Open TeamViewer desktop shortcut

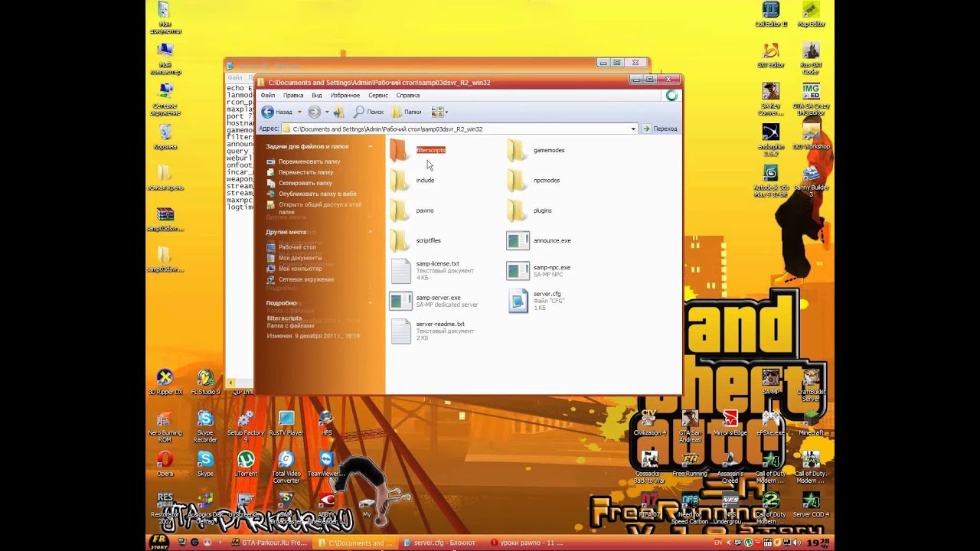point(327,463)
